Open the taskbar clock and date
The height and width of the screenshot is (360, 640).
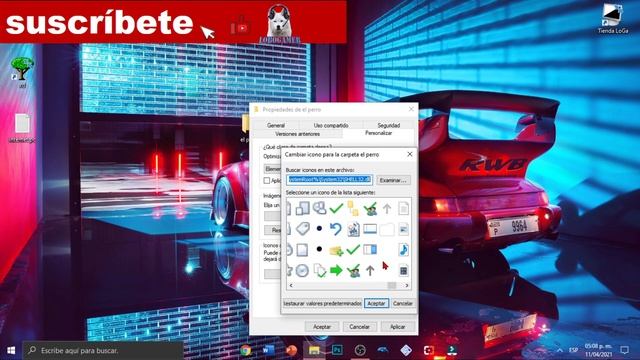(598, 350)
